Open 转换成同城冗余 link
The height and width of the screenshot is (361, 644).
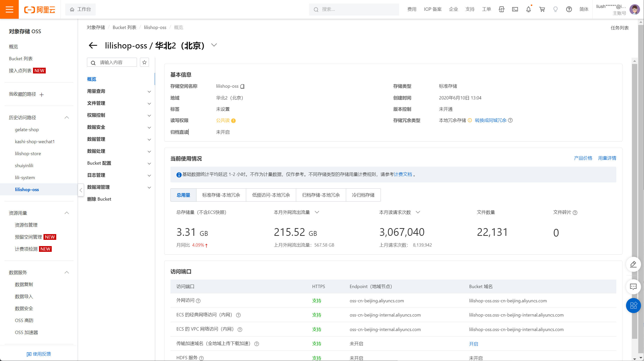pyautogui.click(x=491, y=120)
